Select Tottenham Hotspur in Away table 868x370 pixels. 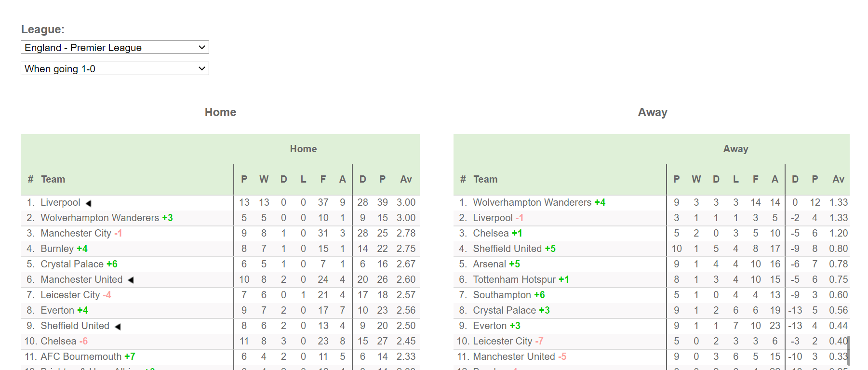[x=514, y=279]
